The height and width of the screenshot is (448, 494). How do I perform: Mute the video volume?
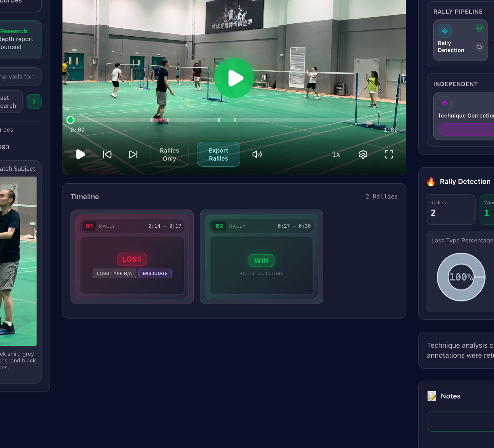257,154
